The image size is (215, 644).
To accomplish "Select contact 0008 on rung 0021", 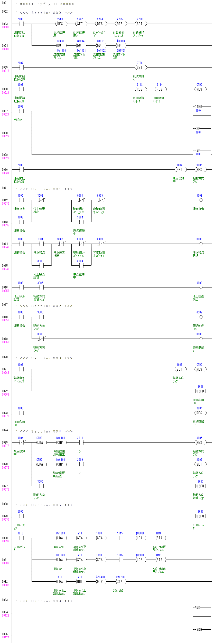I will pos(21,369).
